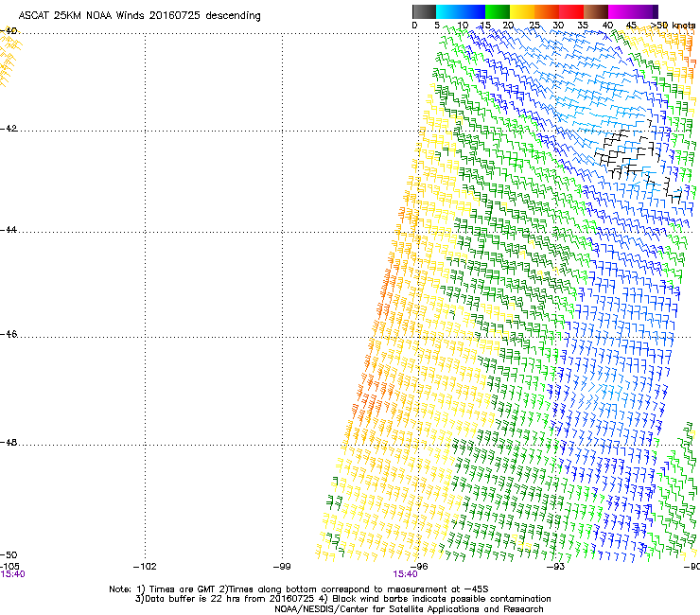Click the note line starting "Note: 1) Times are GMT"

tap(299, 589)
